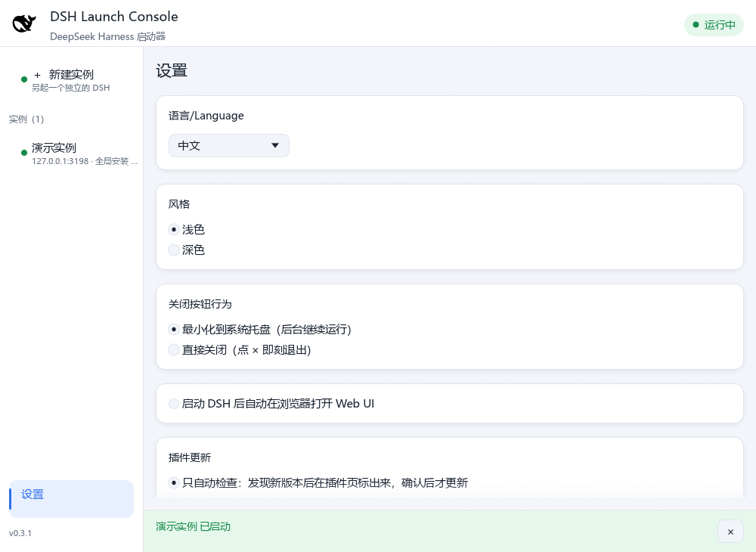Click the 127.0.0.1:3198 instance address text
Screen dimensions: 756x552
coord(60,161)
